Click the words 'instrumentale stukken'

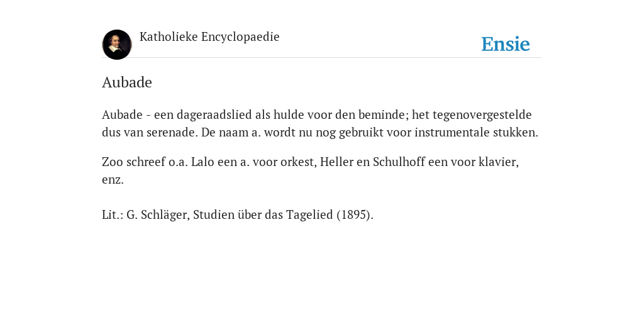476,133
